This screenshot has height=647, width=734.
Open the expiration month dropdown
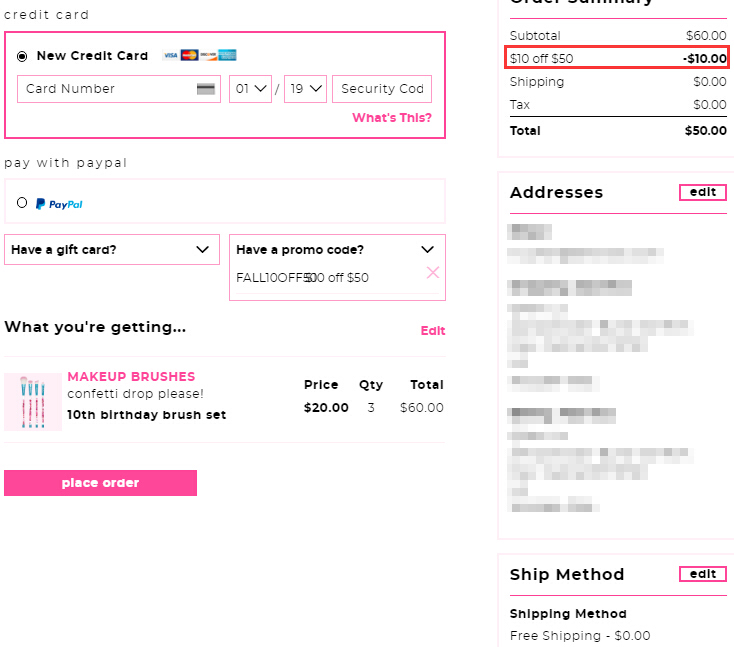click(x=250, y=89)
